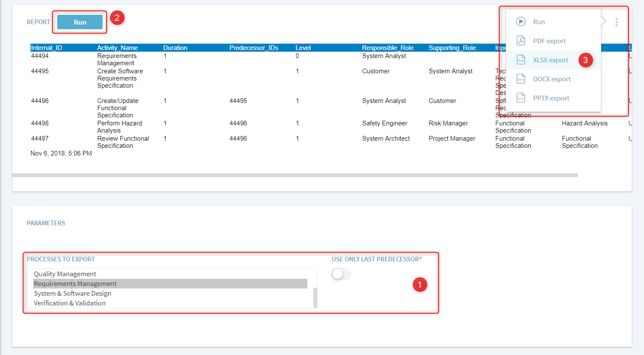The height and width of the screenshot is (355, 644).
Task: Toggle Use Only Last Predecessor switch
Action: (x=341, y=274)
